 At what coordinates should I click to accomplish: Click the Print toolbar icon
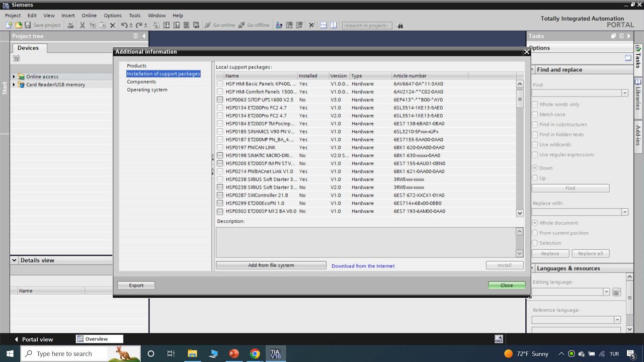click(x=70, y=25)
